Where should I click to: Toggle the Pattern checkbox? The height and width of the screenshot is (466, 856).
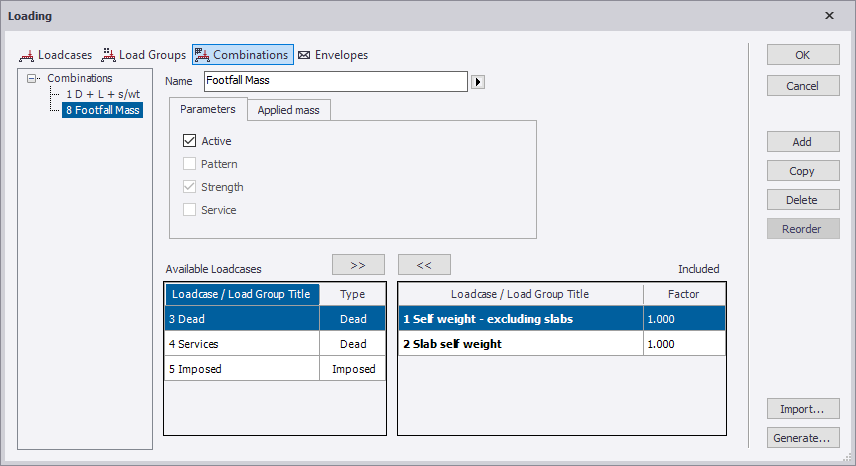click(x=190, y=164)
